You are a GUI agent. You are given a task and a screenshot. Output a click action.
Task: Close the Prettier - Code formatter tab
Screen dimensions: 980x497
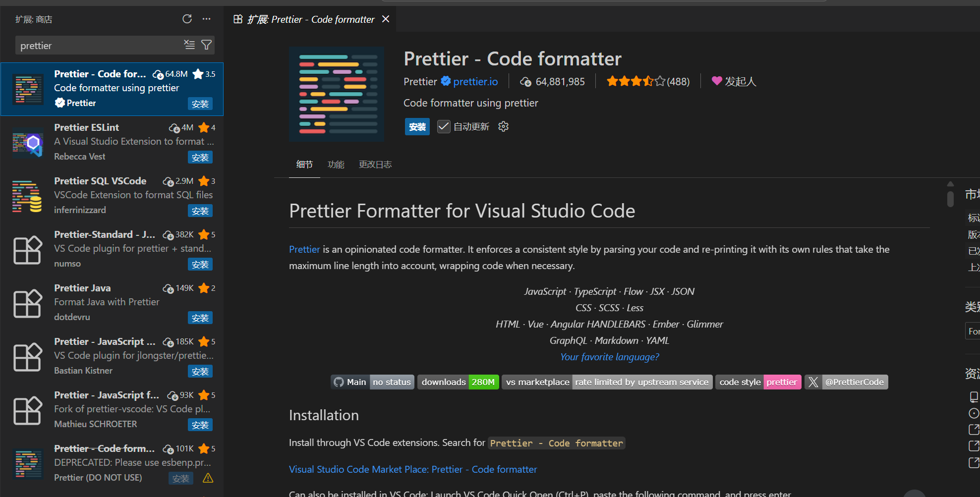point(386,19)
